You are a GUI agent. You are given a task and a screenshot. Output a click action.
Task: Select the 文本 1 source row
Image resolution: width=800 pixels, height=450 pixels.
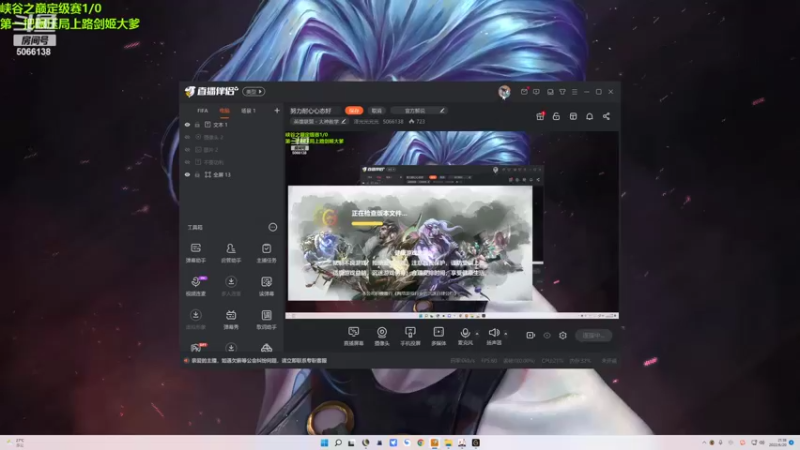(232, 124)
